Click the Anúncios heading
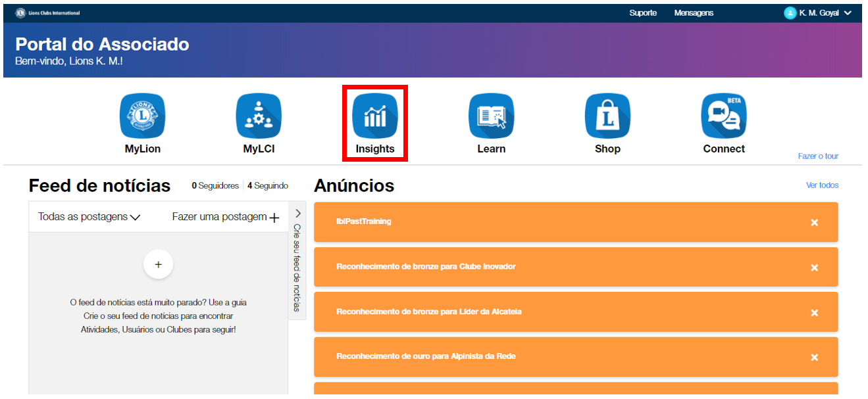 tap(354, 186)
